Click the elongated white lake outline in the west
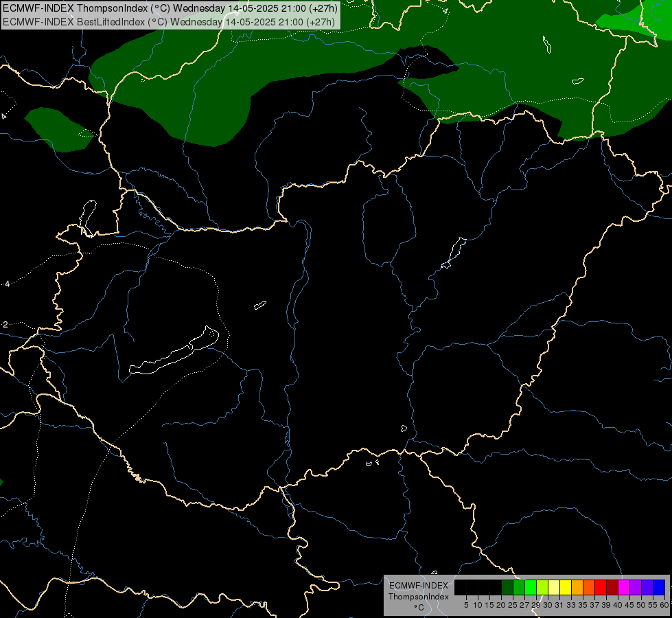Image resolution: width=672 pixels, height=618 pixels. (174, 352)
